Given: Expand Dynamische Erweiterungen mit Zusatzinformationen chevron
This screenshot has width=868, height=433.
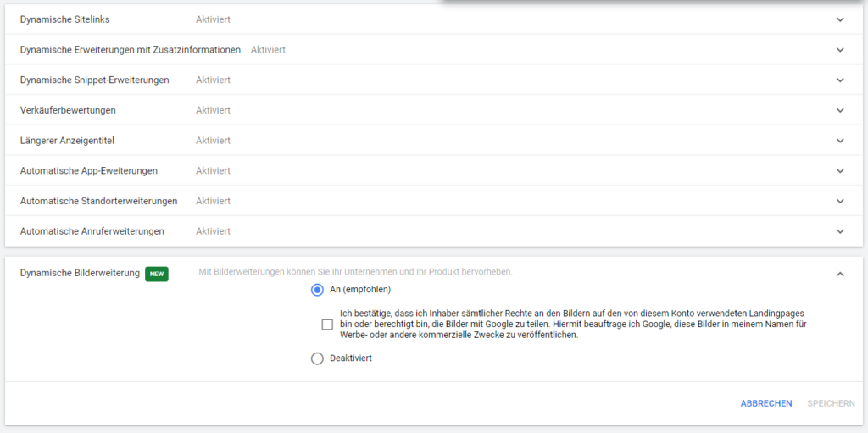Looking at the screenshot, I should coord(840,50).
